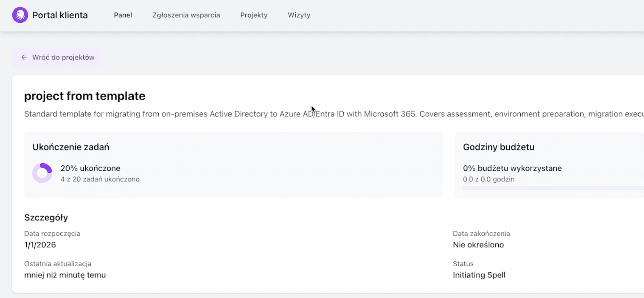The width and height of the screenshot is (644, 298).
Task: Click the purple octopus logo icon
Action: coord(20,15)
